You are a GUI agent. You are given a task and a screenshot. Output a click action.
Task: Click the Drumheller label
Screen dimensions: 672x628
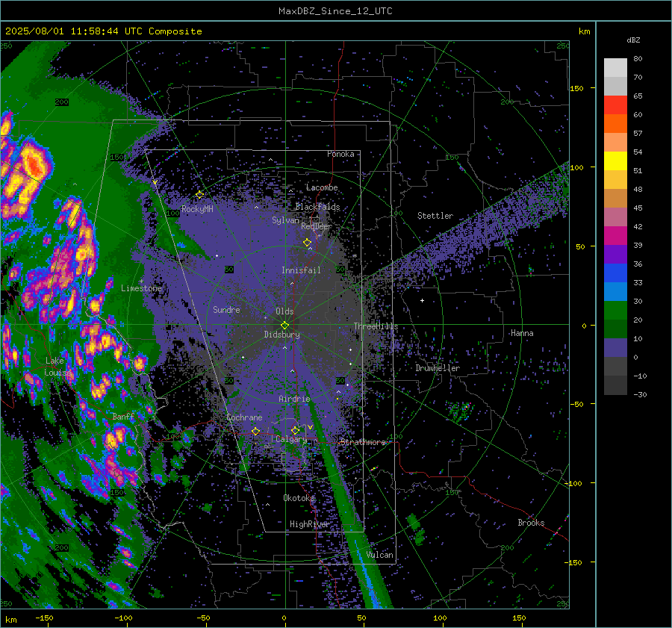pos(438,368)
